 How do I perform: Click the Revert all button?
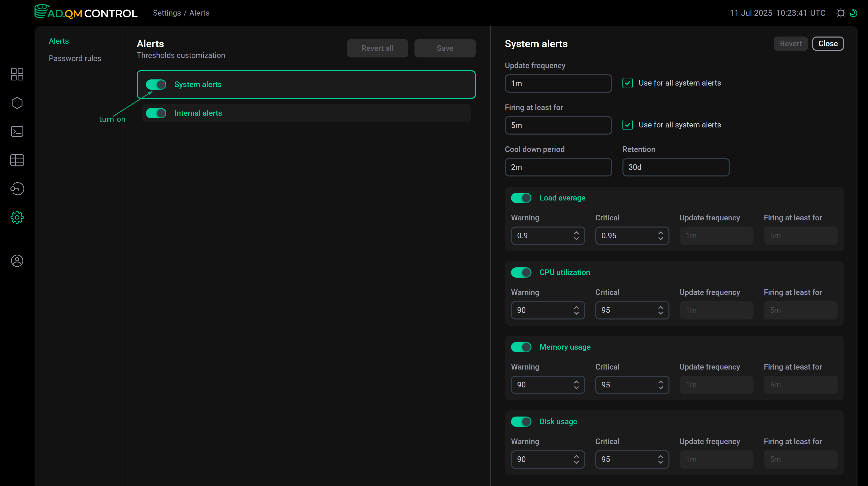(x=377, y=48)
